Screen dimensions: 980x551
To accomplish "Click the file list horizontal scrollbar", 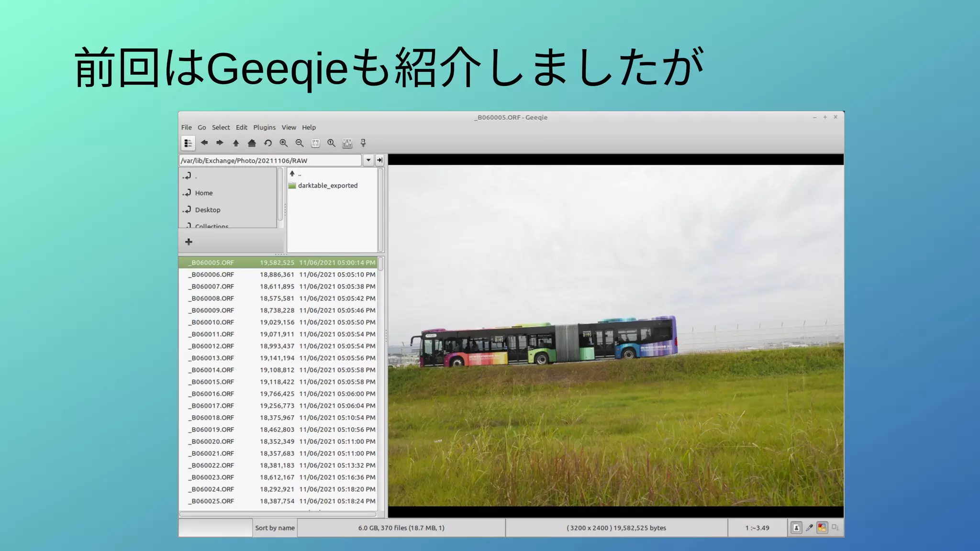I will (278, 514).
